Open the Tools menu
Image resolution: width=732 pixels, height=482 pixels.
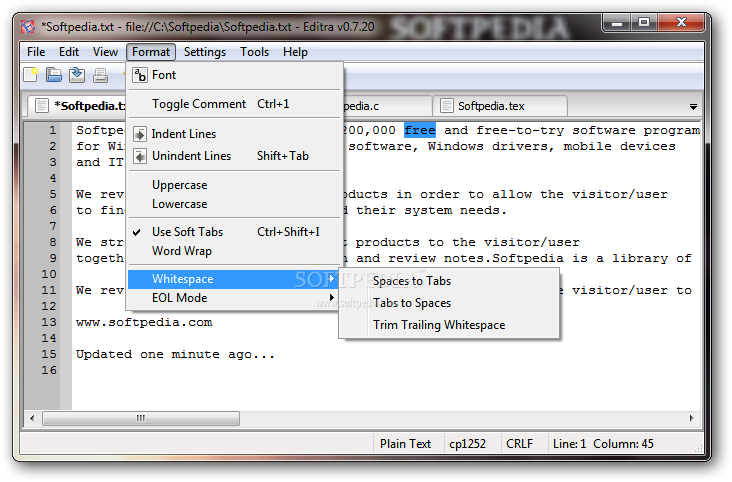254,52
